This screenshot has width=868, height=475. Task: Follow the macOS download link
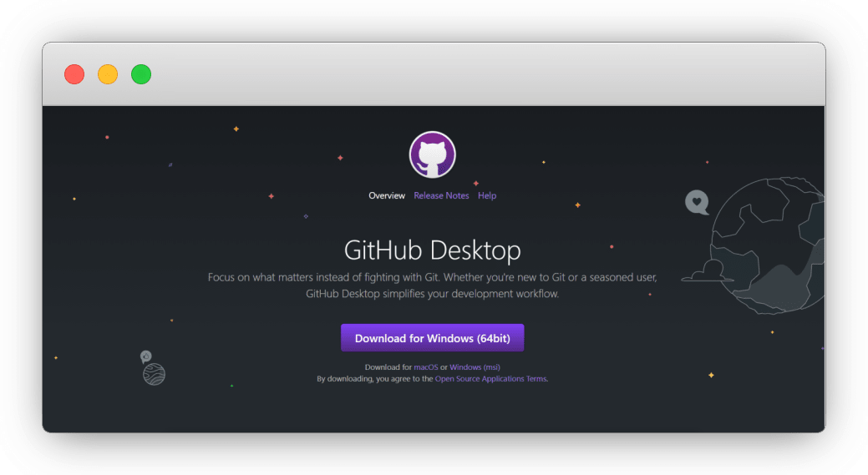pos(426,367)
